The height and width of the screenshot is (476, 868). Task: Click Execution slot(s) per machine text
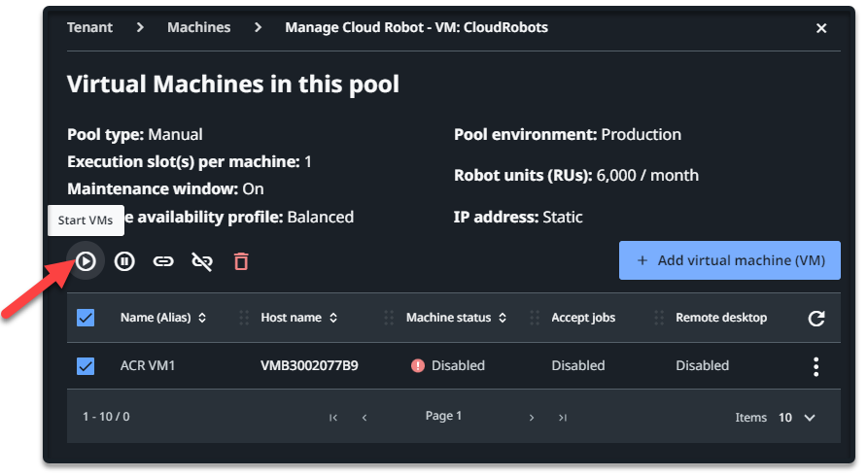(190, 161)
